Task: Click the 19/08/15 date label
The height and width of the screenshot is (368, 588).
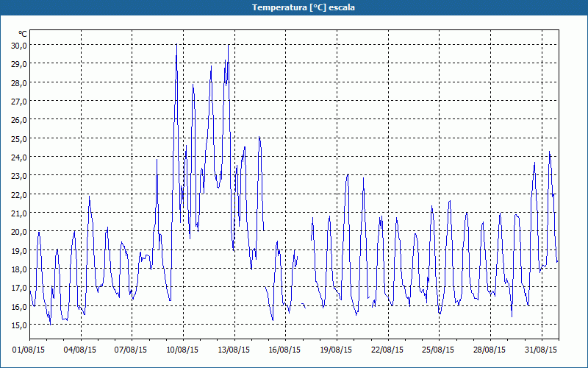Action: 336,350
